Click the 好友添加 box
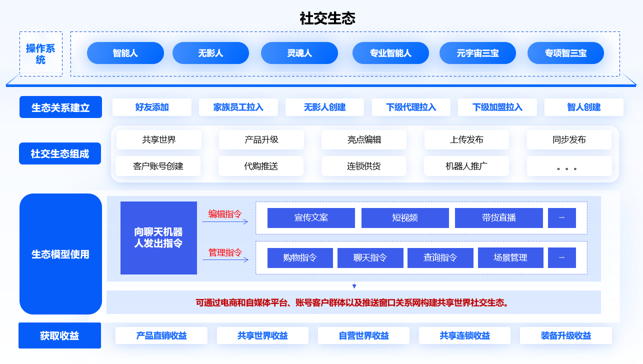Viewport: 643px width, 364px height. 152,107
